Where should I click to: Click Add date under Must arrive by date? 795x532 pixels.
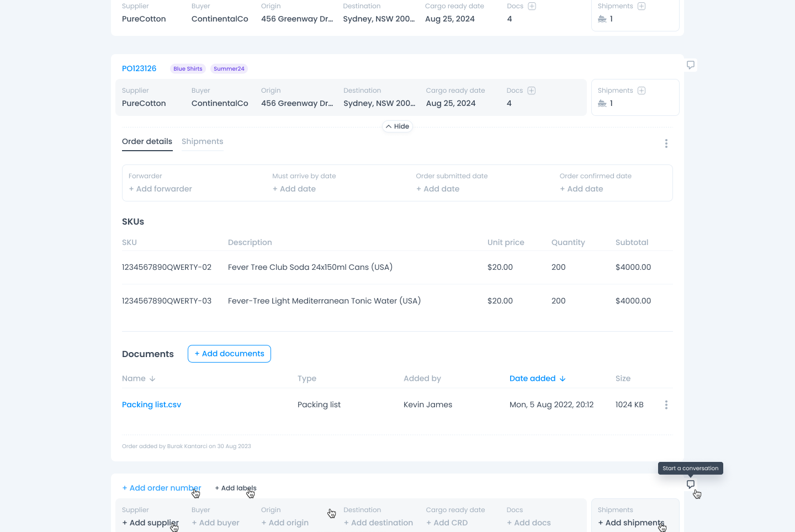[x=294, y=189]
